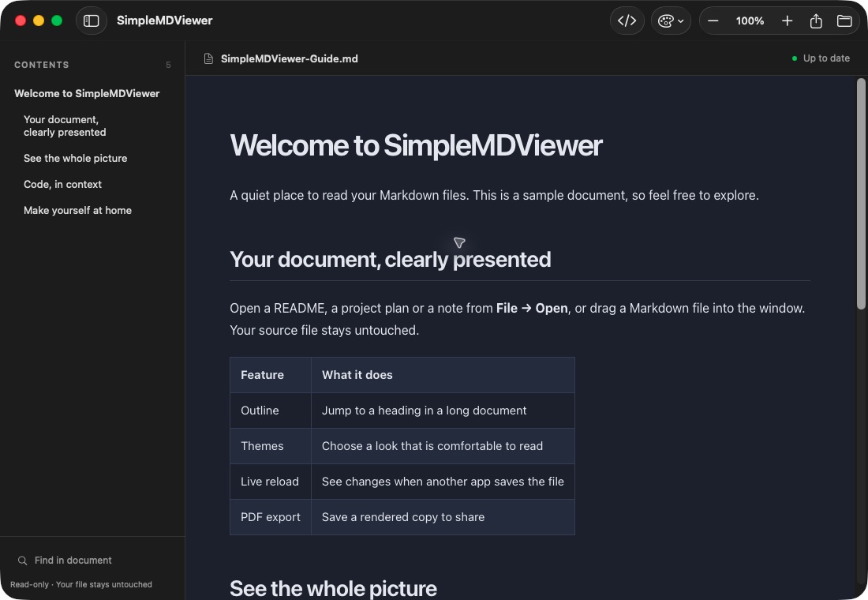Select the Live reload table cell
The width and height of the screenshot is (868, 600).
point(271,482)
